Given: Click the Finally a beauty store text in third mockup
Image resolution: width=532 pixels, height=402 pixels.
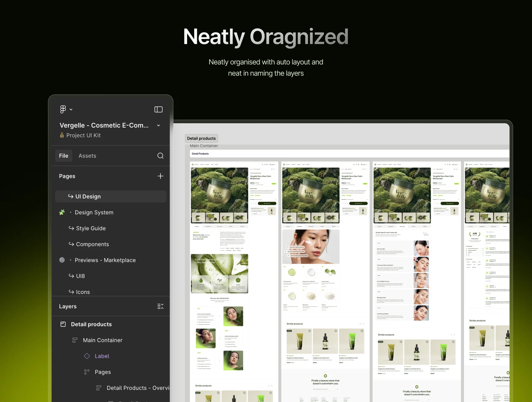Looking at the screenshot, I should 417,393.
